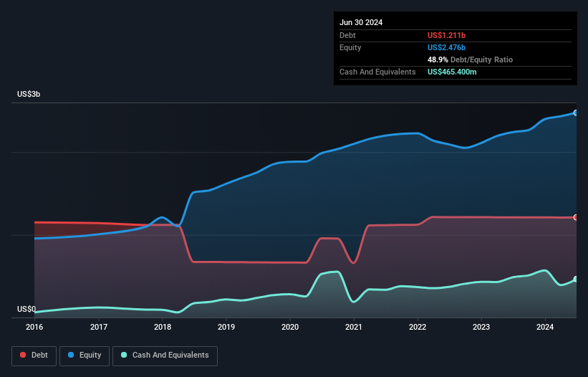
Task: Click the 2021 x-axis label
Action: [x=354, y=327]
